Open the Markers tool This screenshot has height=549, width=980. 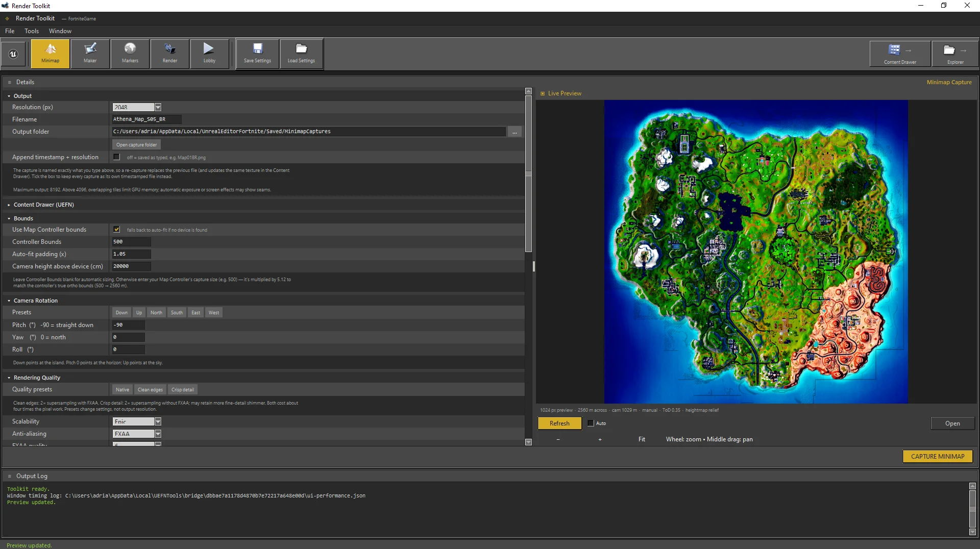(130, 53)
